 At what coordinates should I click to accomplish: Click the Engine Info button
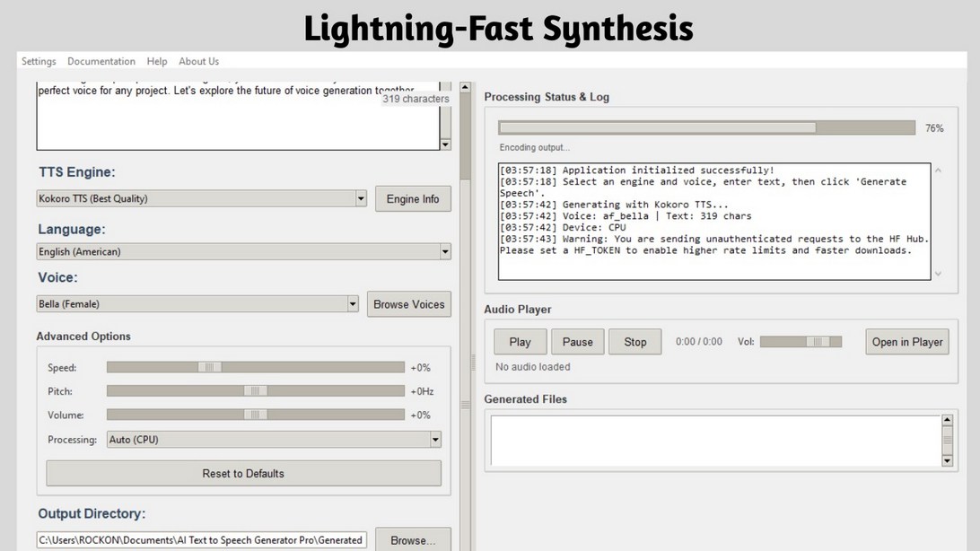413,198
